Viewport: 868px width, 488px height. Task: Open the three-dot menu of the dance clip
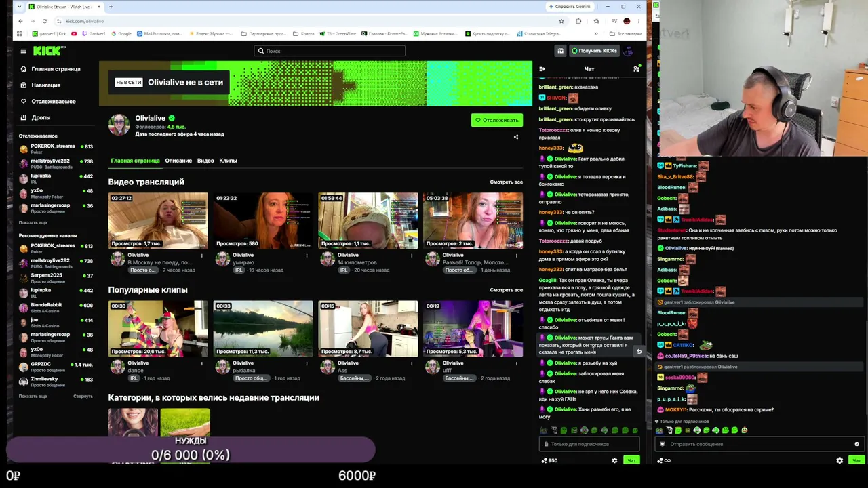[201, 363]
